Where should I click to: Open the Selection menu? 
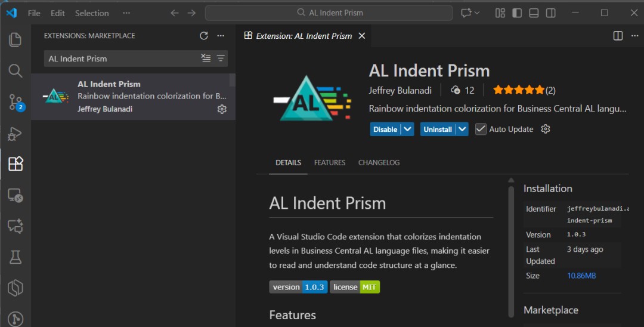pos(92,13)
